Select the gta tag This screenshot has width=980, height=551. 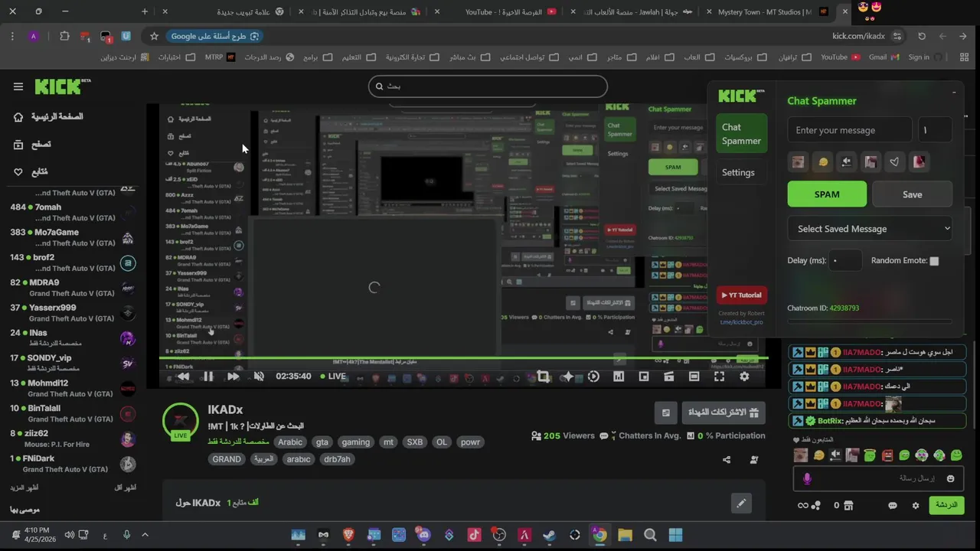[x=322, y=442]
